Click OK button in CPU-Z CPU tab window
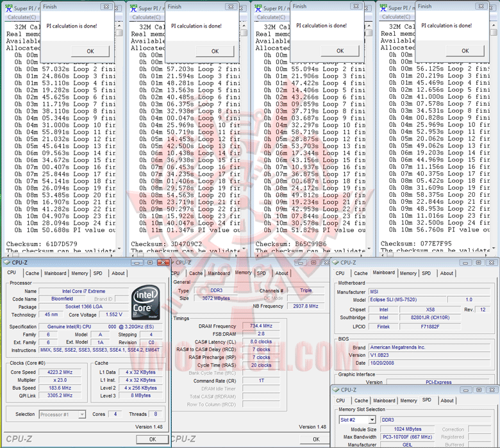 [x=153, y=439]
